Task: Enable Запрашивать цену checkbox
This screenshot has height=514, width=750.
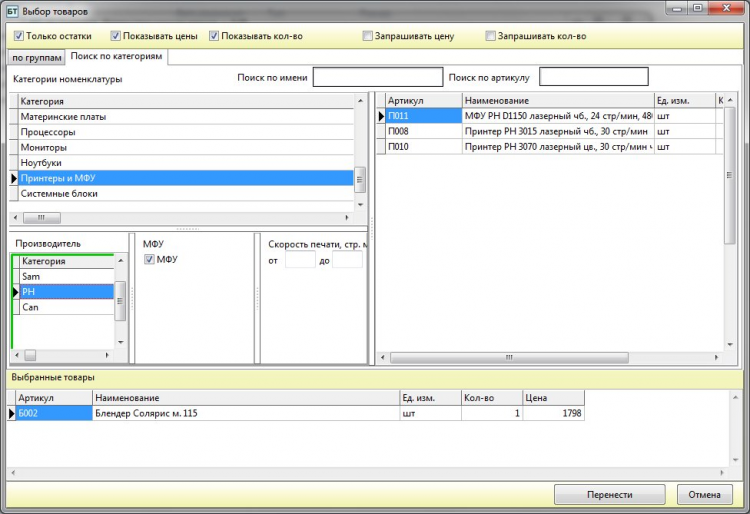Action: pyautogui.click(x=367, y=36)
